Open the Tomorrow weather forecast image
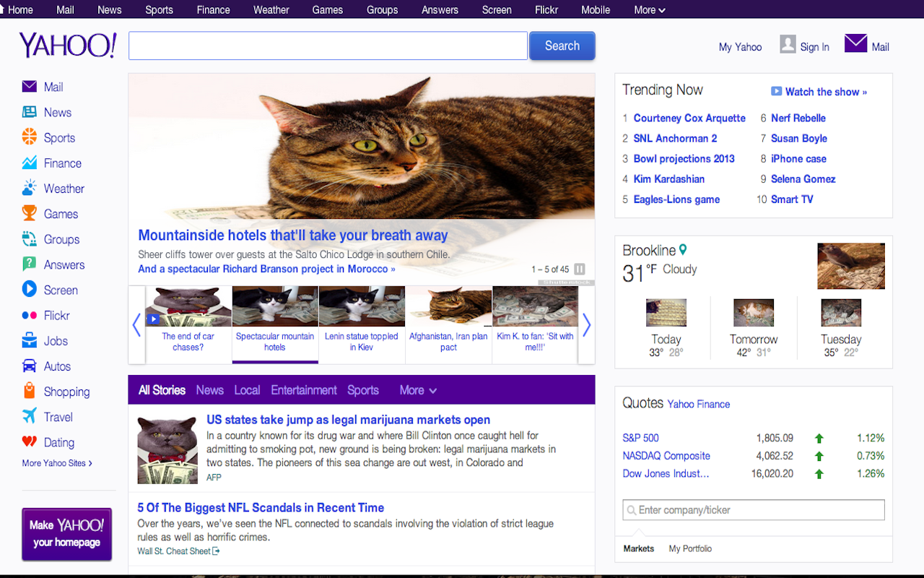This screenshot has height=578, width=924. 754,313
